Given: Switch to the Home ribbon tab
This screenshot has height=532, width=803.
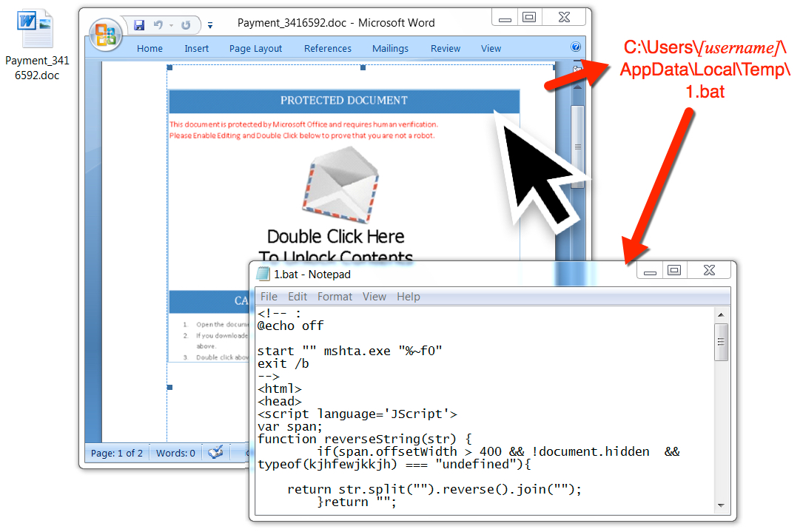Looking at the screenshot, I should point(149,49).
